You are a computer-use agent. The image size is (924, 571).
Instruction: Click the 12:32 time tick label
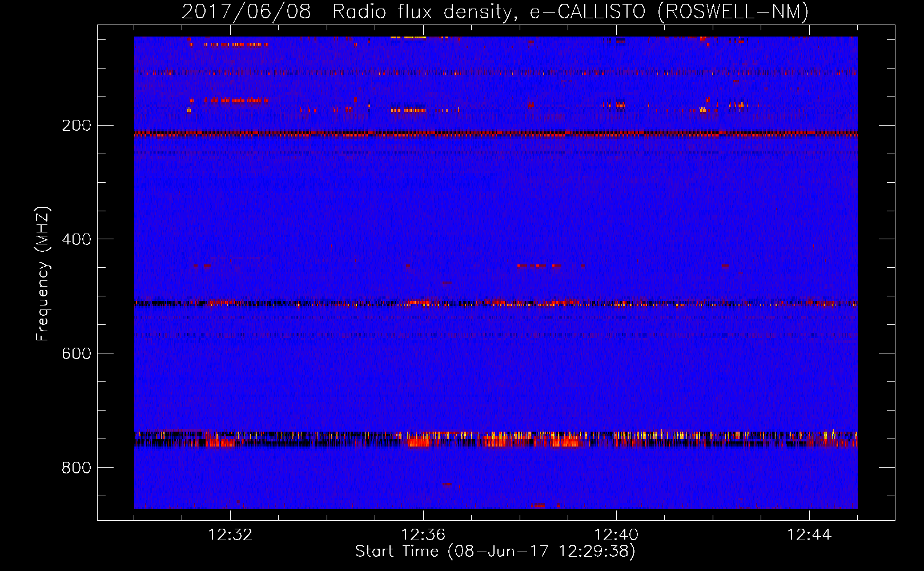pyautogui.click(x=230, y=535)
